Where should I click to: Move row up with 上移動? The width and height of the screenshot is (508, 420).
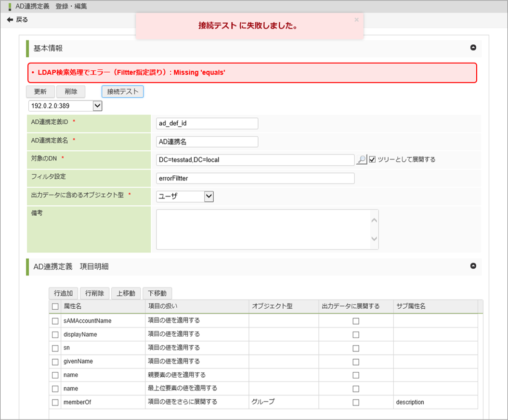126,293
